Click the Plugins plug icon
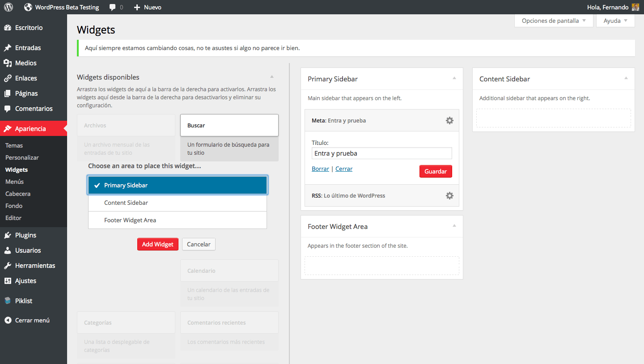The image size is (644, 364). click(x=8, y=235)
